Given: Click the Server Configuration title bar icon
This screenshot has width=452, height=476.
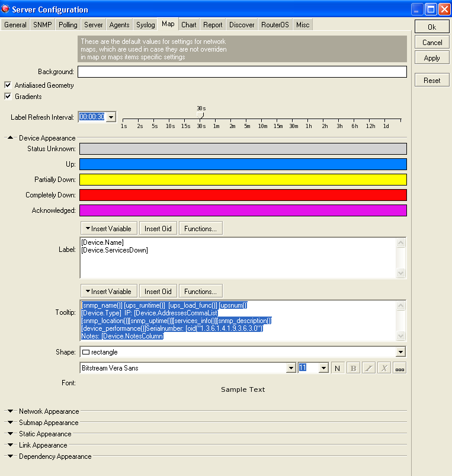Looking at the screenshot, I should click(6, 9).
